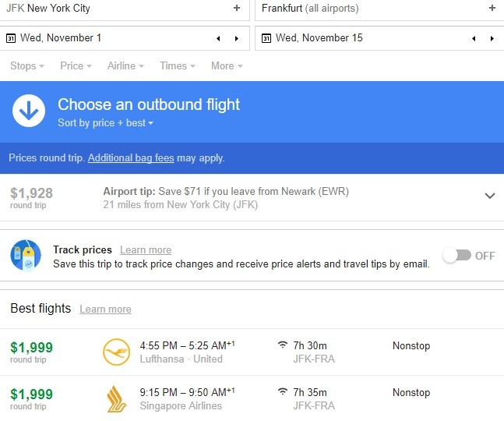Viewport: 504px width, 421px height.
Task: Click the plus icon beside JFK New York City
Action: point(237,9)
